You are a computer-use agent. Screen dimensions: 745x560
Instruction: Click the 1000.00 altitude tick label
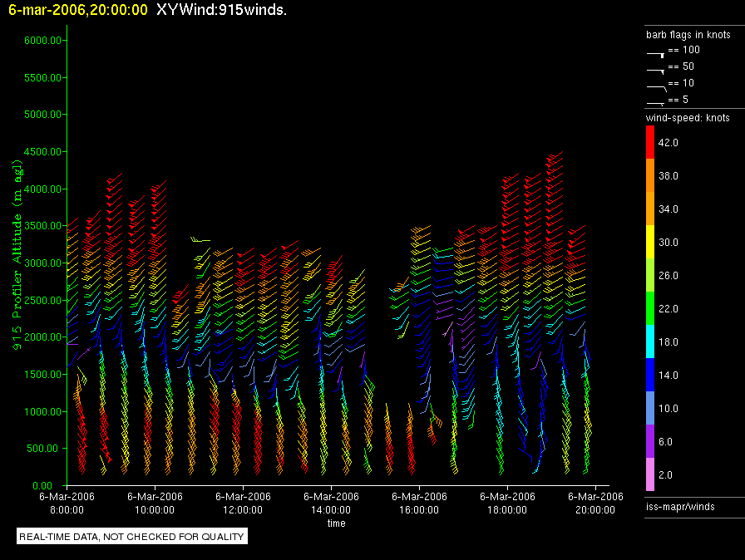42,411
